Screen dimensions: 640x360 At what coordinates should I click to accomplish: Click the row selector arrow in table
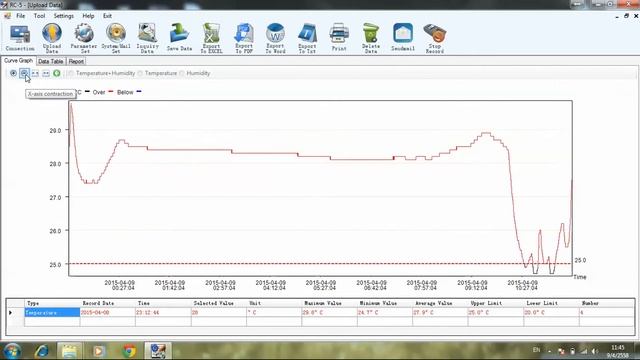point(11,313)
